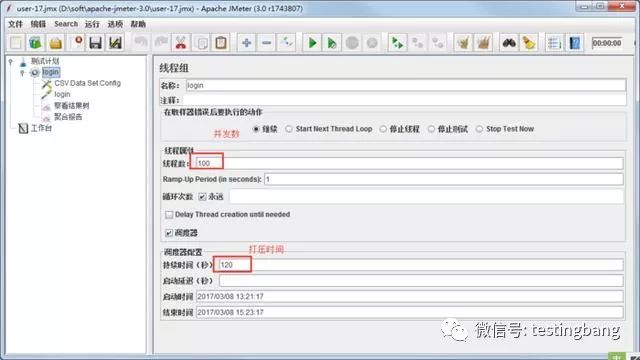Viewport: 640px width, 360px height.
Task: Click the Toggle enable/disable icon
Action: (x=287, y=43)
